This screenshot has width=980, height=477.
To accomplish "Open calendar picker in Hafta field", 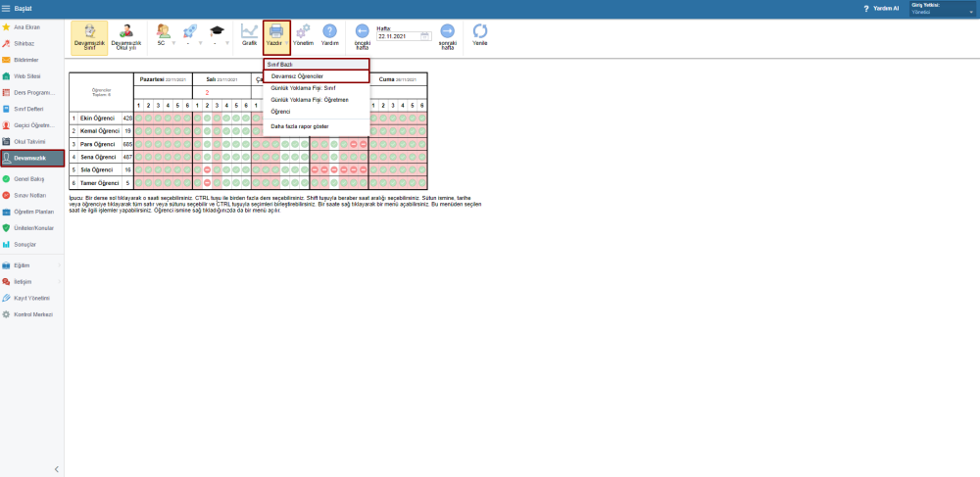I will coord(425,37).
